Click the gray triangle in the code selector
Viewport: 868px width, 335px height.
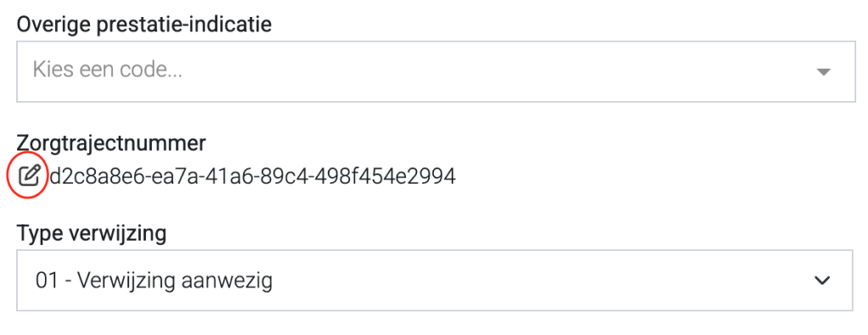click(x=824, y=72)
